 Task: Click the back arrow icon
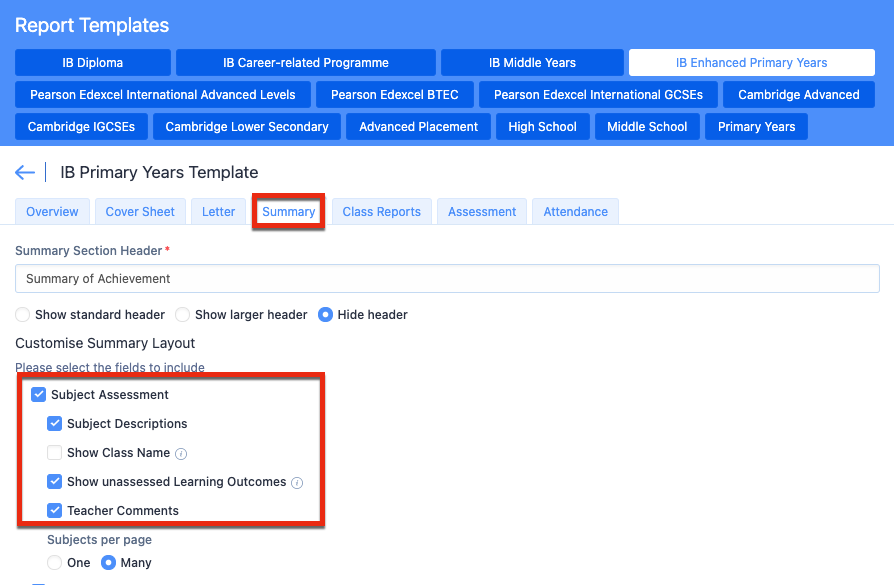pyautogui.click(x=25, y=173)
